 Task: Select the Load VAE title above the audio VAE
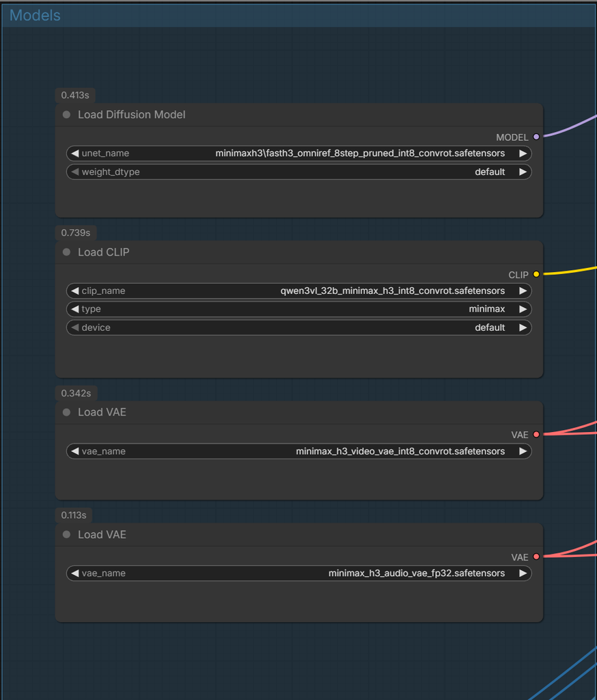point(102,535)
